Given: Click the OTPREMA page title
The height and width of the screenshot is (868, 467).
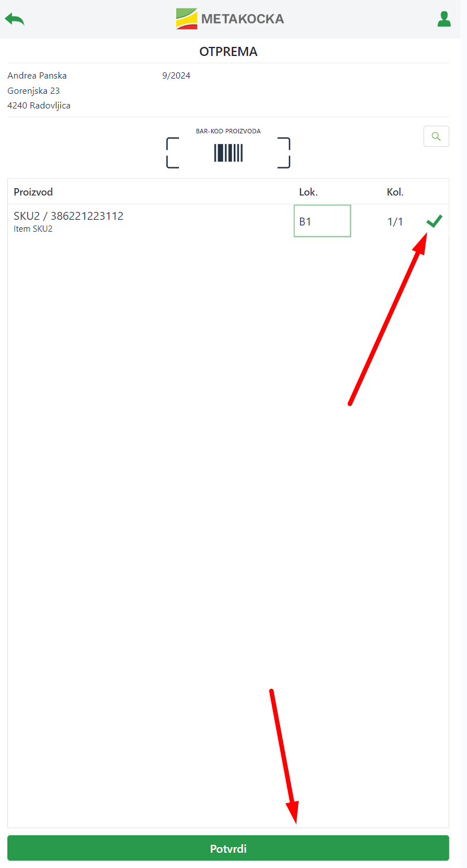Looking at the screenshot, I should pos(228,52).
